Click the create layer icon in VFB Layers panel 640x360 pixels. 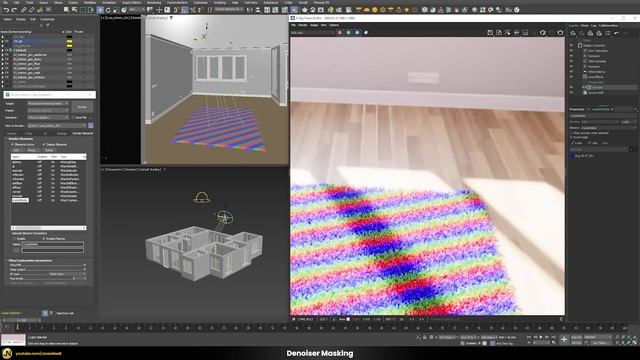[x=573, y=33]
